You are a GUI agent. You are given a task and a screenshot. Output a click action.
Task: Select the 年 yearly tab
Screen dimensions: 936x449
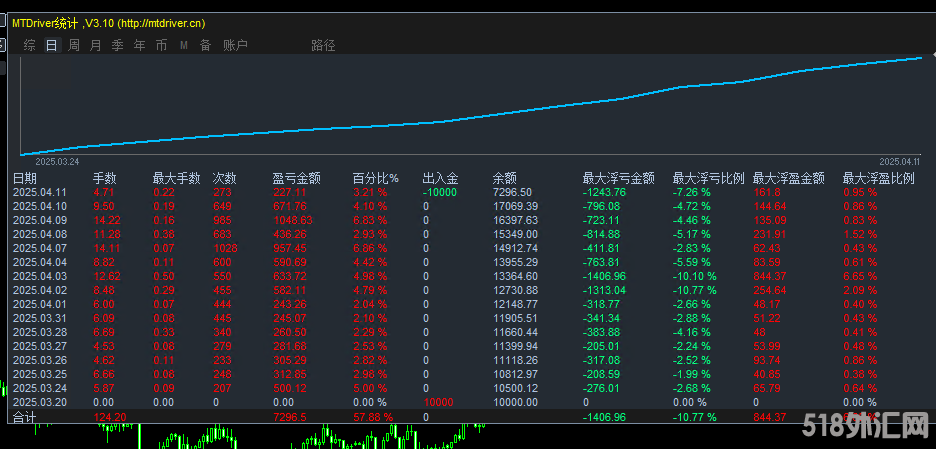pyautogui.click(x=140, y=45)
